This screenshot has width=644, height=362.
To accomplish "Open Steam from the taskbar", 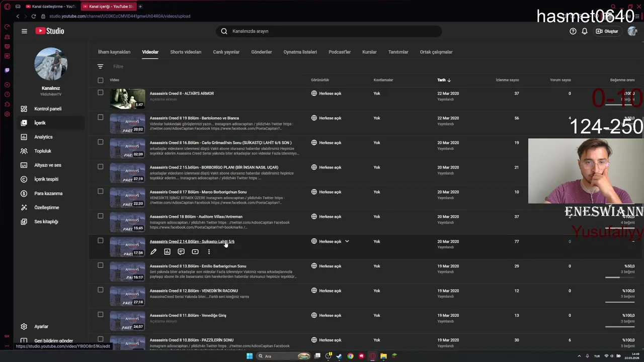I will tap(339, 356).
